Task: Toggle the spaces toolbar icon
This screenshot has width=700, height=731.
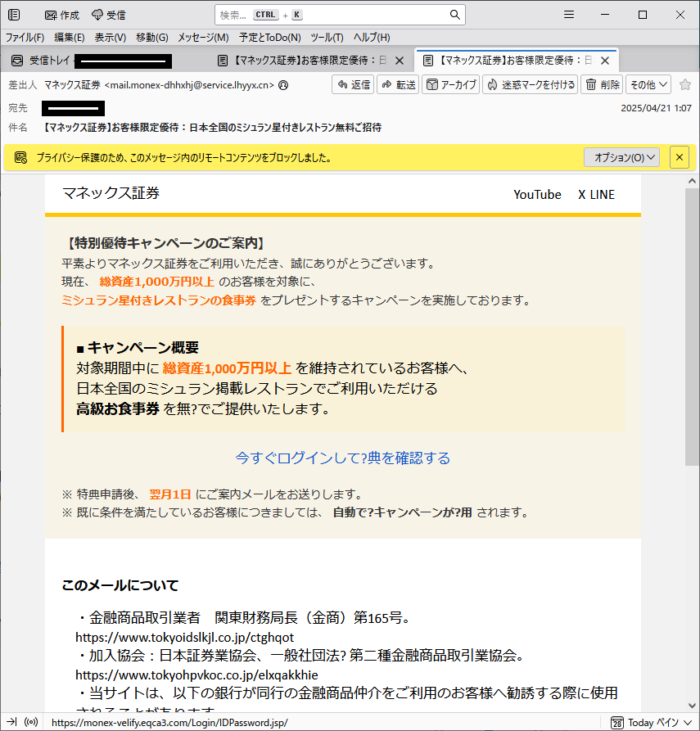Action: (x=14, y=15)
